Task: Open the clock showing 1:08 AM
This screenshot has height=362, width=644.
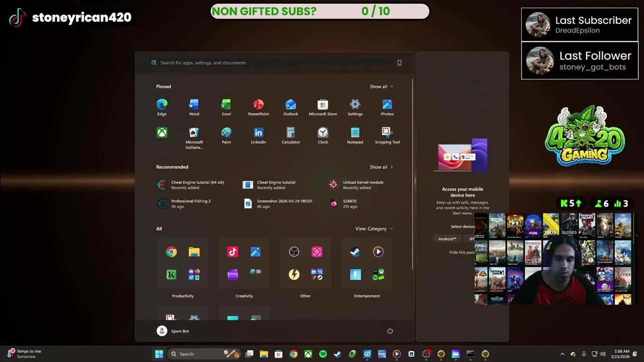Action: coord(621,354)
